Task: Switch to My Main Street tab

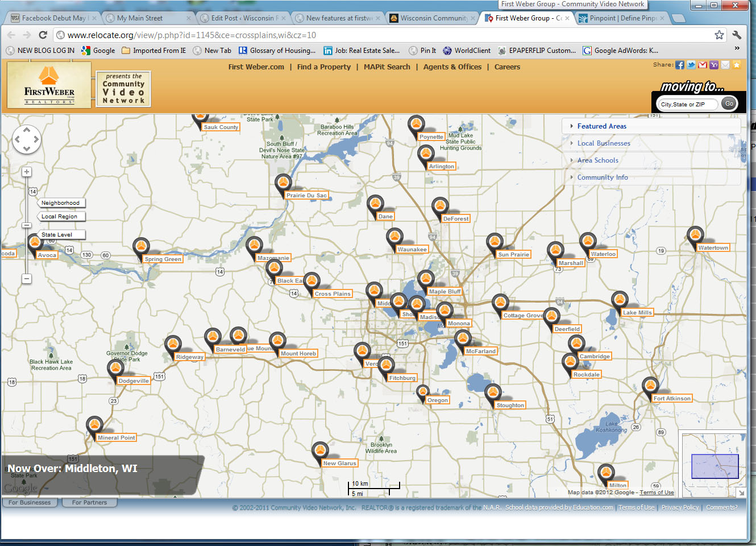Action: (148, 18)
